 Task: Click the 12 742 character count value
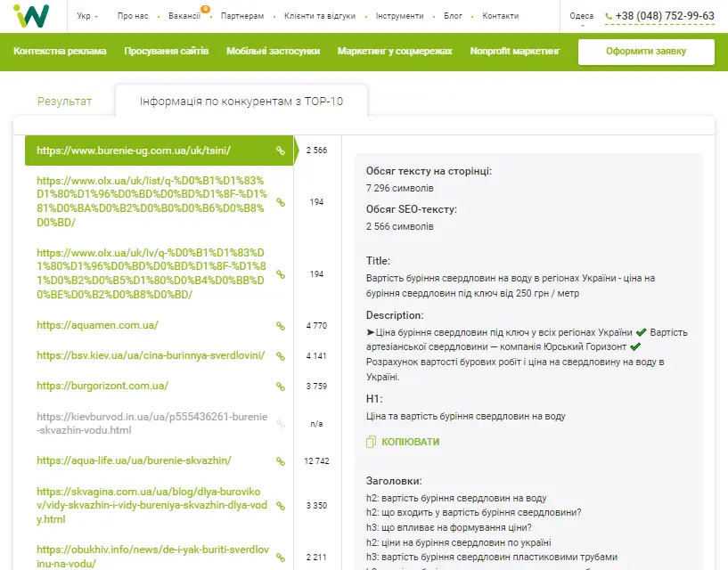point(316,461)
